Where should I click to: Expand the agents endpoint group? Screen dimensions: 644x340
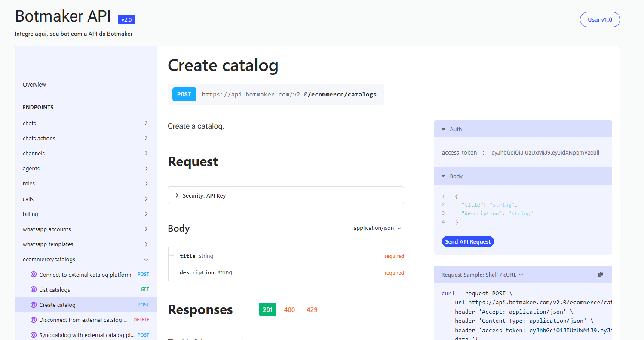pos(86,168)
